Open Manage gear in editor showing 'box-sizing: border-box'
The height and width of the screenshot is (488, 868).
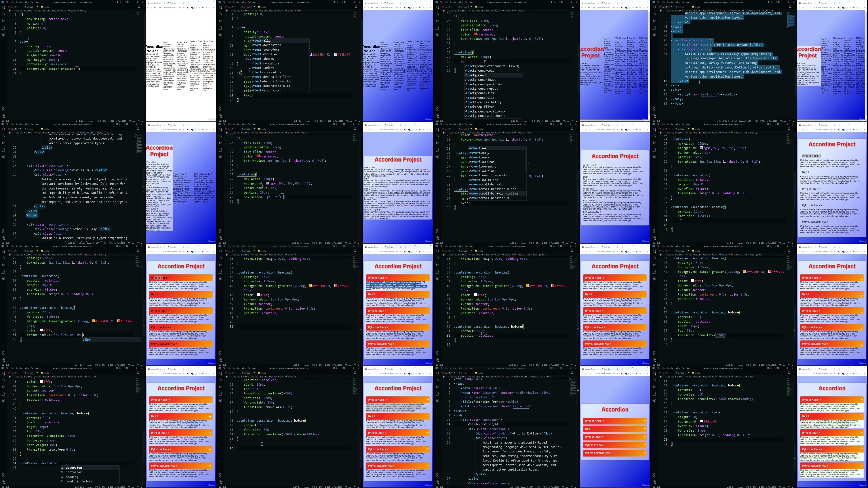(x=3, y=116)
